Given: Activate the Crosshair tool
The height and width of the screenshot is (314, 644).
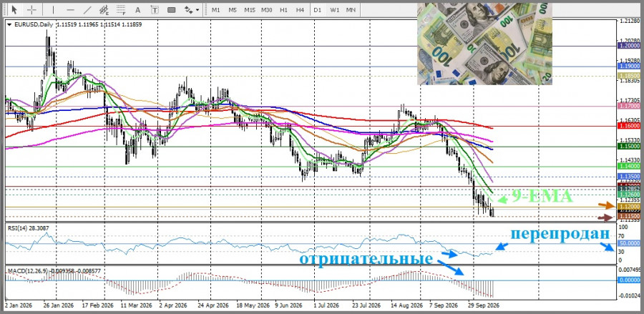Looking at the screenshot, I should click(31, 9).
